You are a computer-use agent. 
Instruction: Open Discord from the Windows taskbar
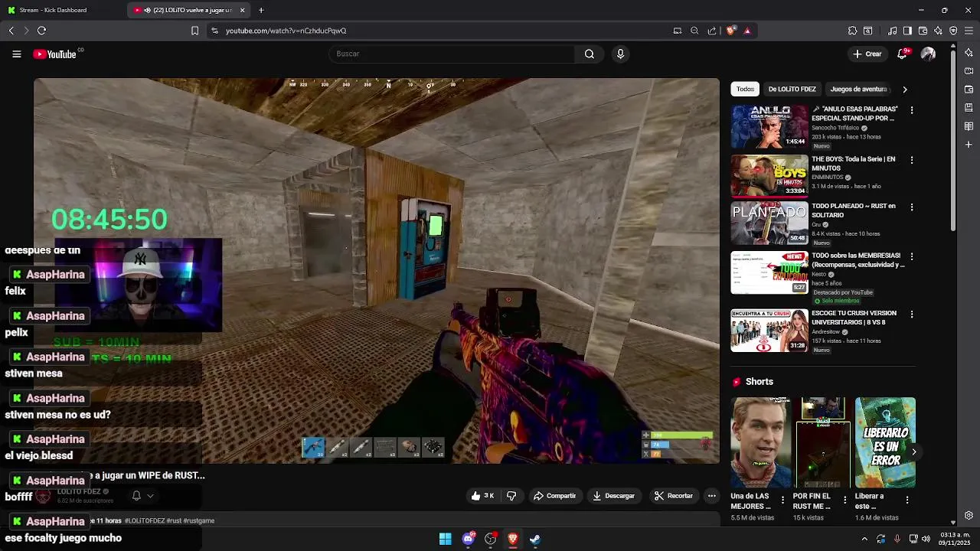(468, 539)
